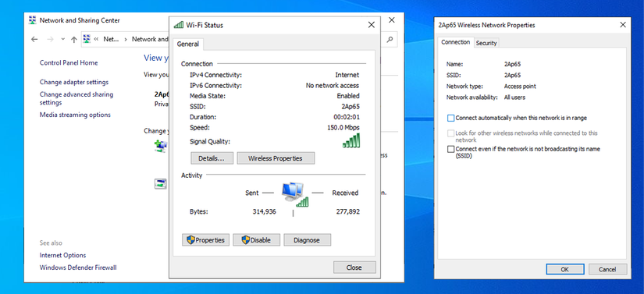Open Wireless Properties
The height and width of the screenshot is (294, 644).
(276, 158)
